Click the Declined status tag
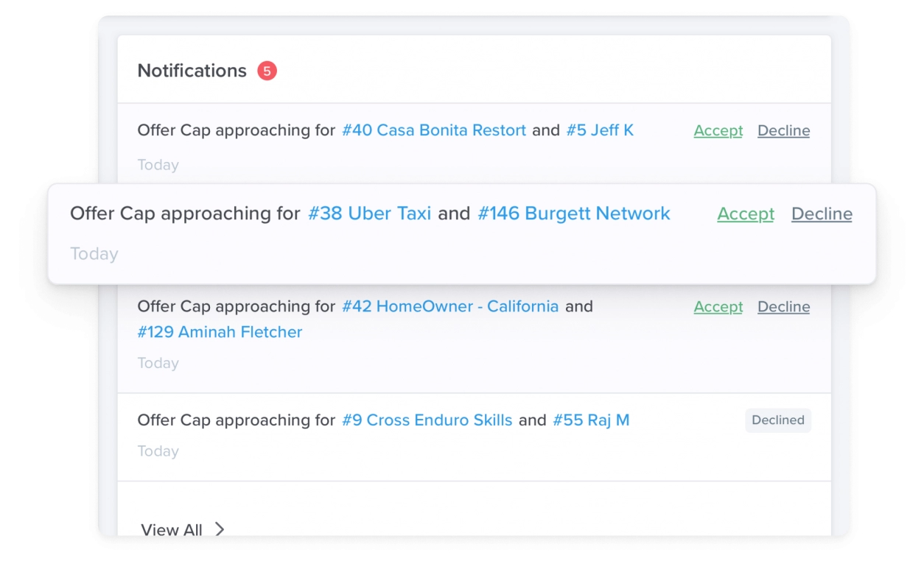Viewport: 924px width, 561px height. (x=778, y=420)
